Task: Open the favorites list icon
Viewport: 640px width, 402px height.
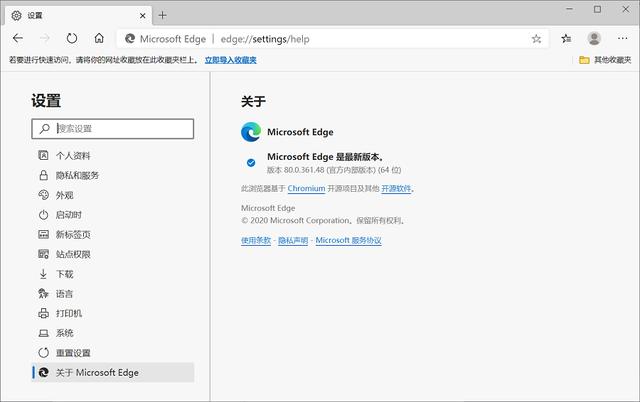Action: click(566, 38)
